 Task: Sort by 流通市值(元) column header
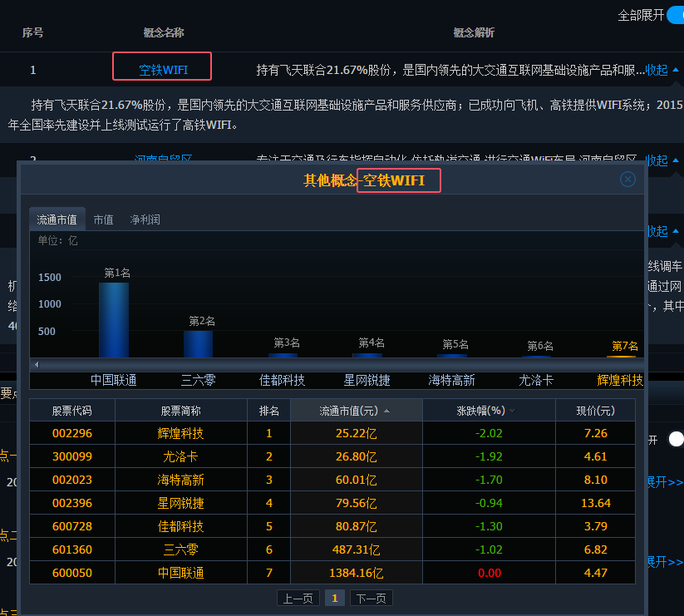[x=357, y=411]
